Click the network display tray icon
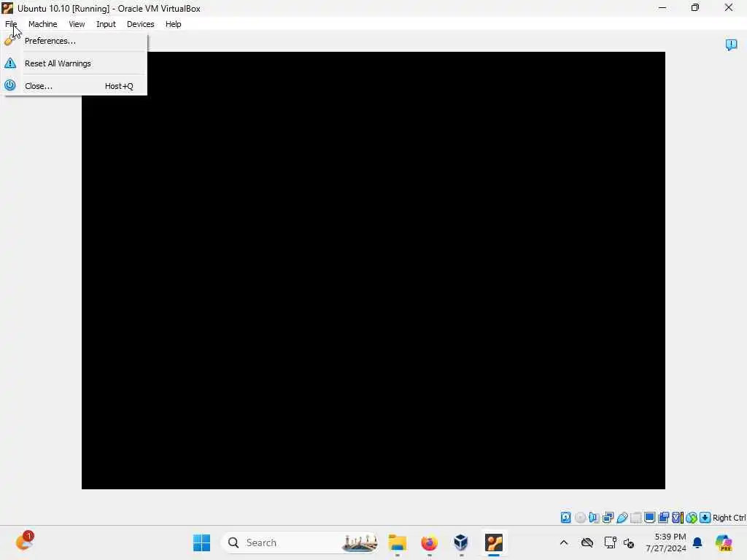 tap(610, 542)
